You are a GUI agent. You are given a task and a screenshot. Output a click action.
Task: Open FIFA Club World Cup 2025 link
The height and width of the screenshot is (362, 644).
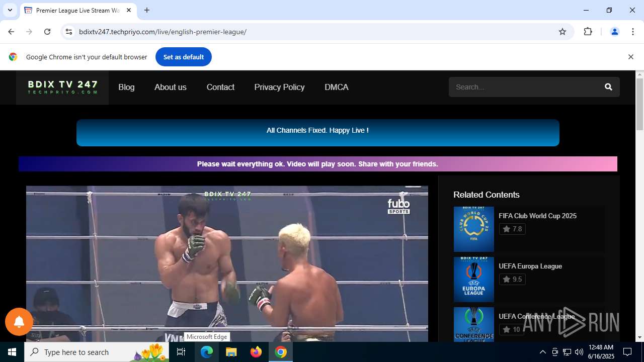coord(537,216)
